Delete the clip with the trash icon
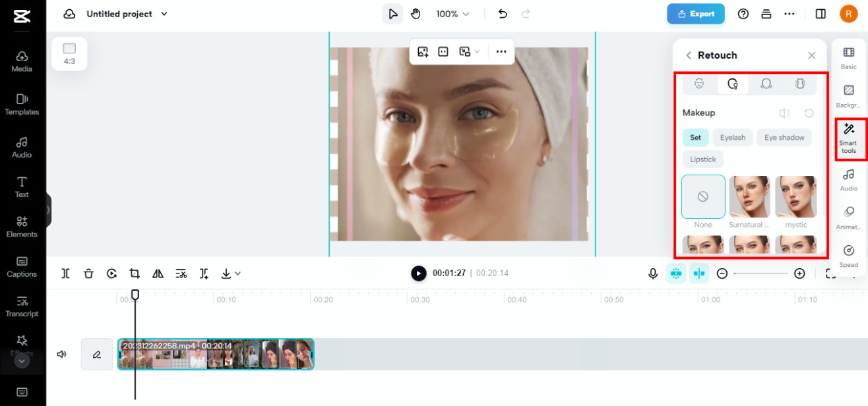This screenshot has height=406, width=868. click(x=88, y=274)
